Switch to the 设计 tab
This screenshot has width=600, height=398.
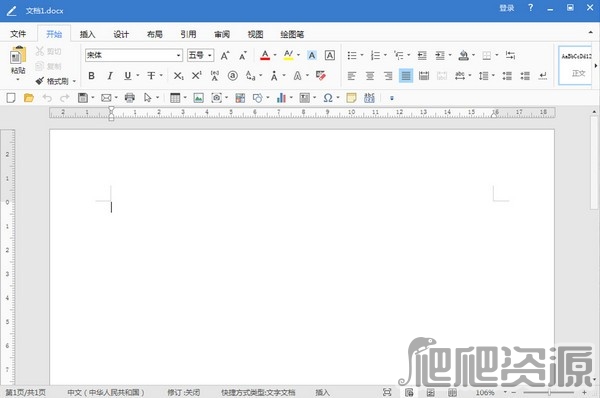pyautogui.click(x=121, y=34)
